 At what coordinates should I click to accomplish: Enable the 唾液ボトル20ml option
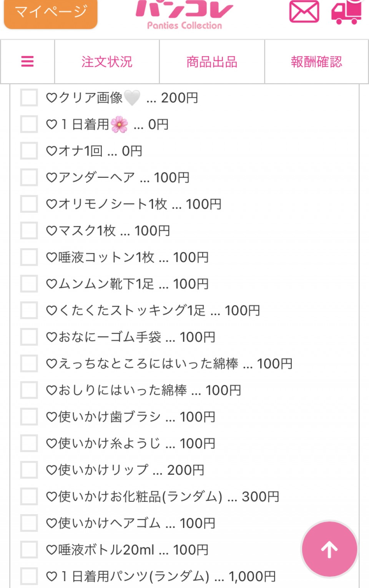click(x=29, y=550)
